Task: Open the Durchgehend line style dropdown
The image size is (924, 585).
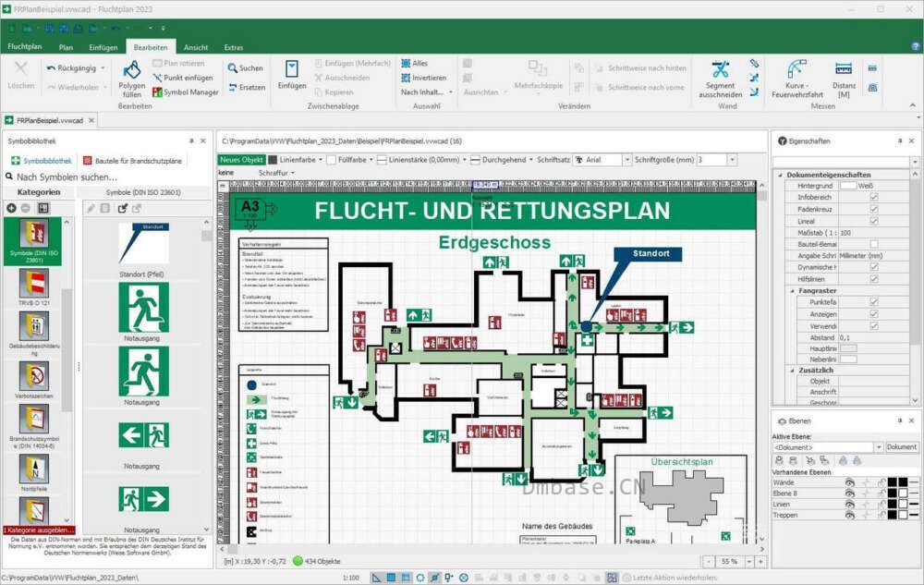Action: click(530, 160)
